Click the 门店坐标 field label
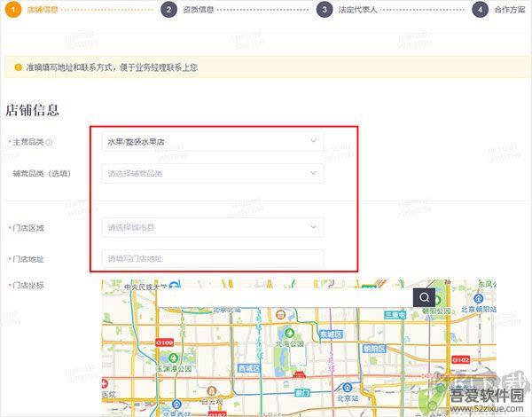 tap(28, 285)
